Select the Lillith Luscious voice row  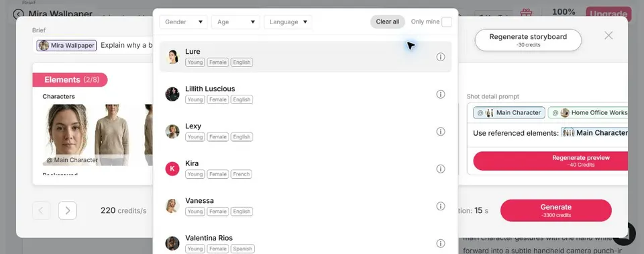(x=305, y=94)
